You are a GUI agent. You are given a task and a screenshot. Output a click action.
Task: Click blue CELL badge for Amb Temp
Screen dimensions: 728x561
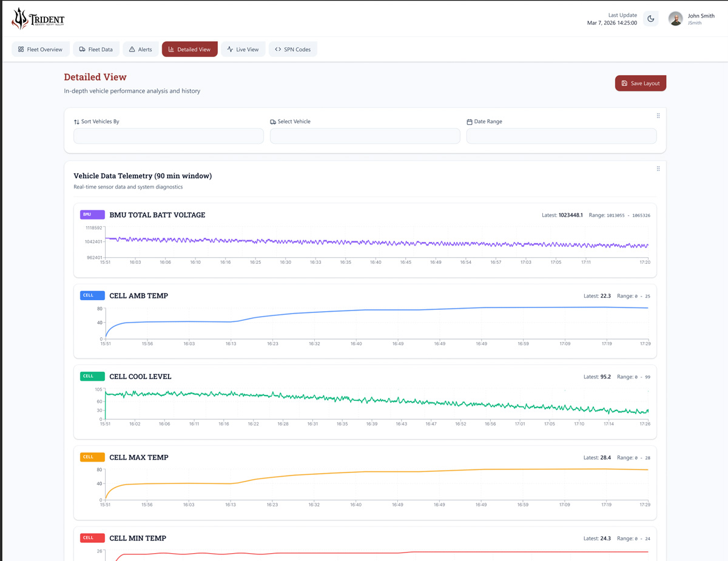click(92, 295)
